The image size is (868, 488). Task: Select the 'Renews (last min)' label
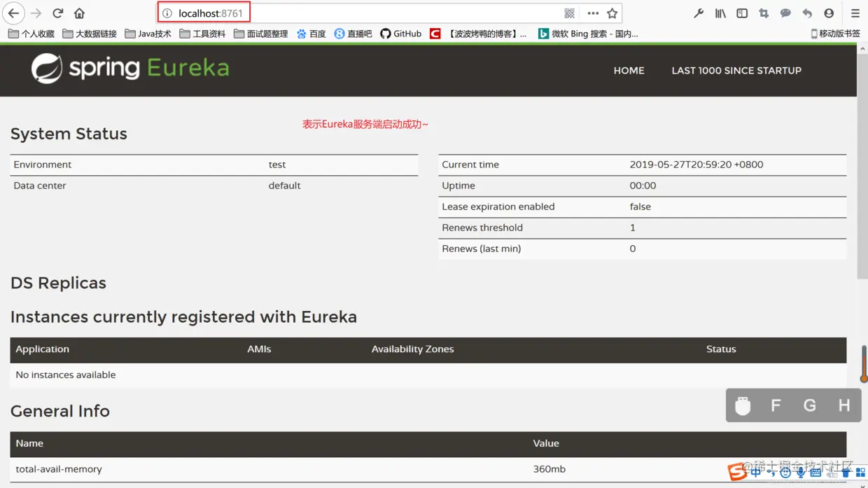click(482, 249)
